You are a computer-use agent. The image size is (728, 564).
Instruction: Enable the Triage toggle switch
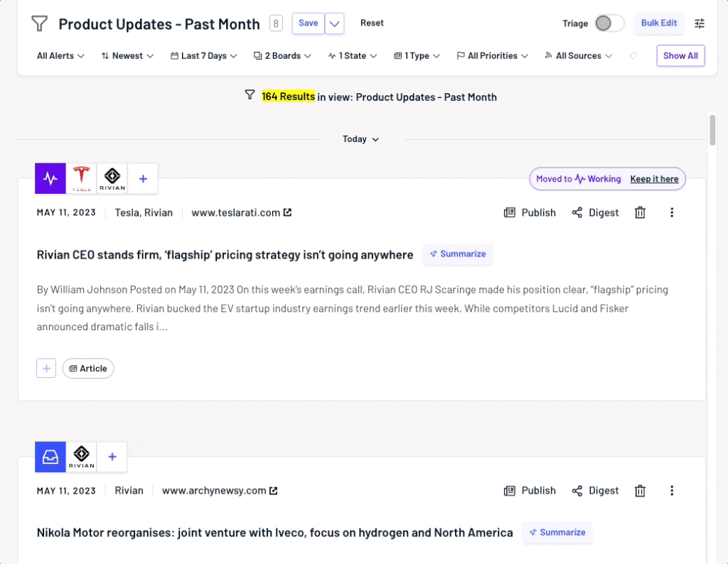(x=609, y=23)
